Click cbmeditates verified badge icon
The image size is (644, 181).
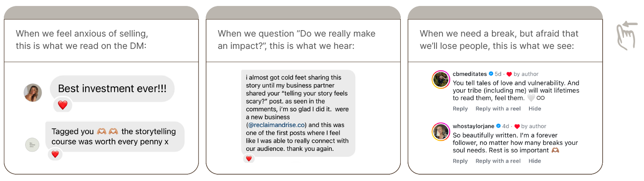[491, 74]
